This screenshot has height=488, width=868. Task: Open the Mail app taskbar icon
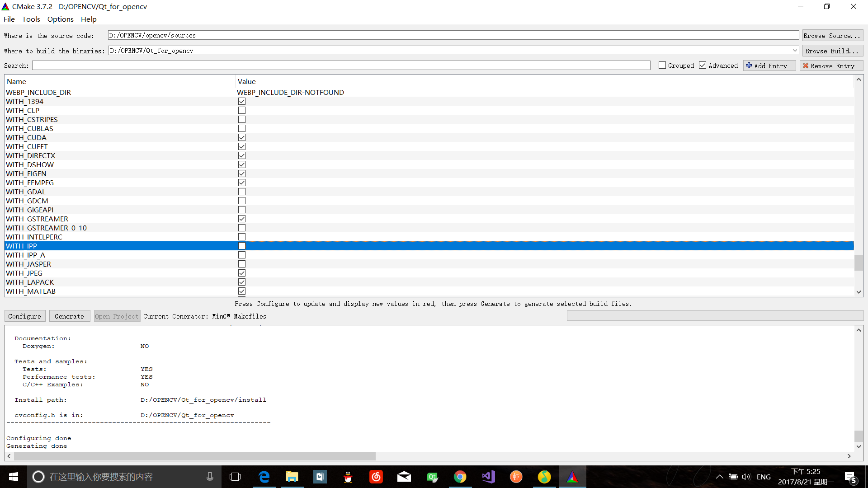coord(404,477)
